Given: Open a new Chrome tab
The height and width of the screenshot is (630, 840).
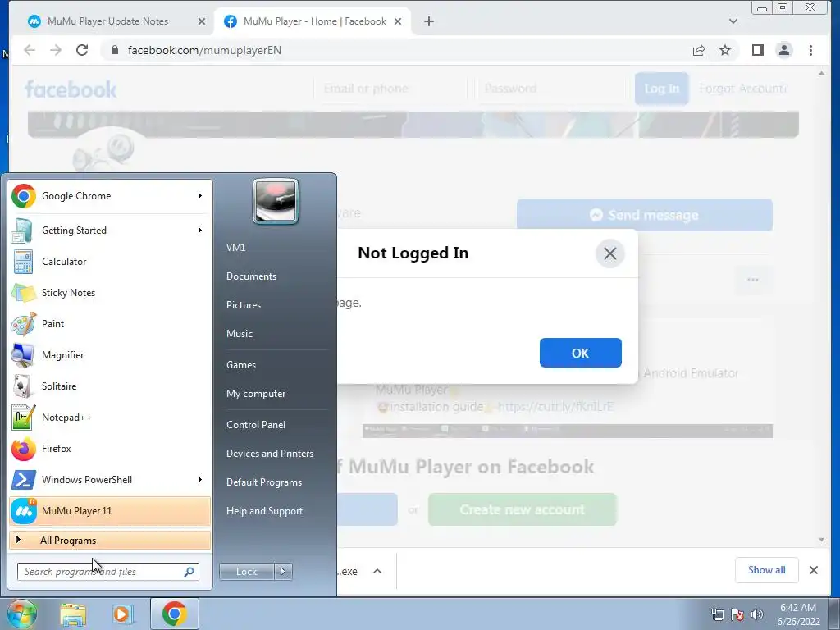Looking at the screenshot, I should pyautogui.click(x=428, y=21).
